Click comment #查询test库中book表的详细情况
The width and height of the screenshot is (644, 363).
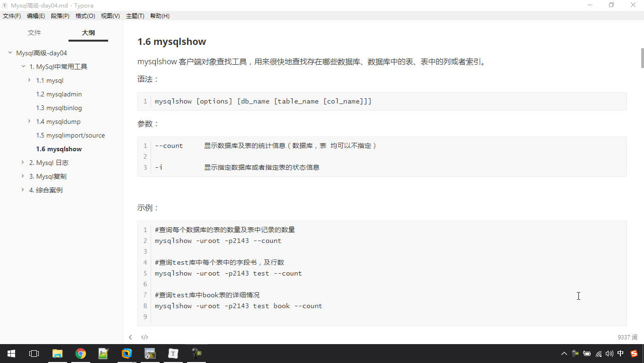(x=207, y=295)
